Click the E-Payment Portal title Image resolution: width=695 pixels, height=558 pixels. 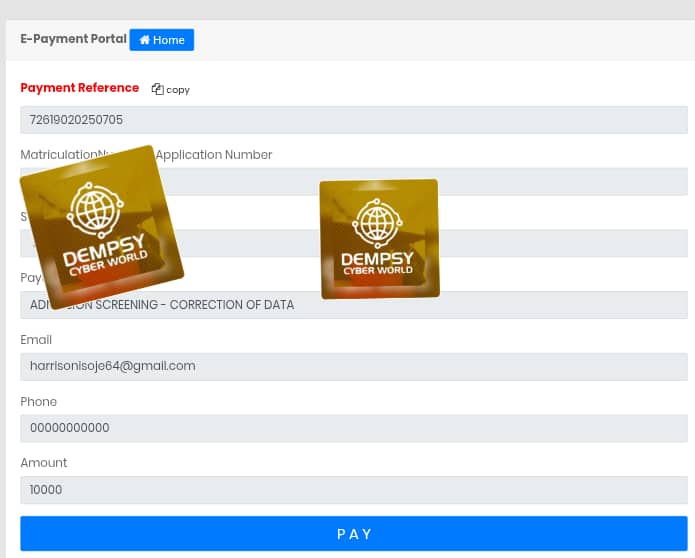[74, 39]
